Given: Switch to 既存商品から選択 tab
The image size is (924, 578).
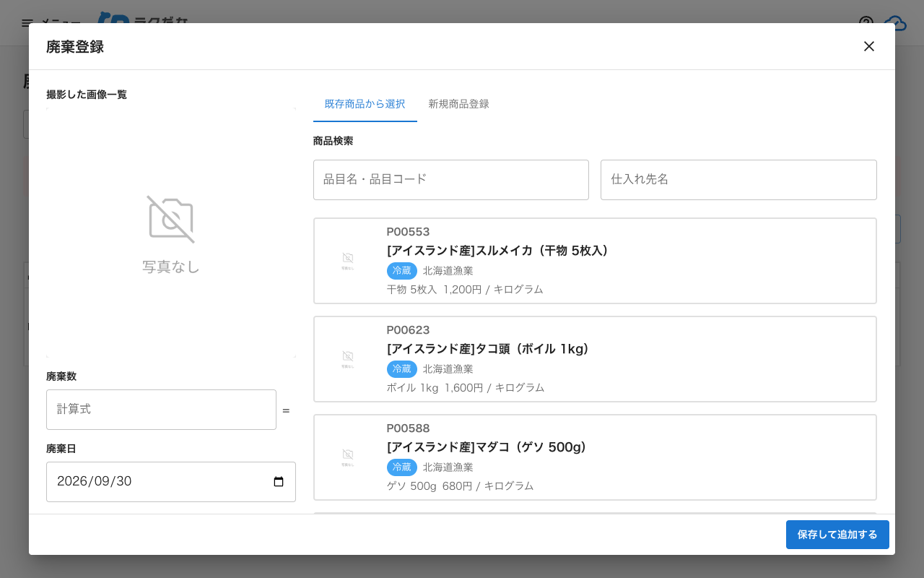Looking at the screenshot, I should (x=365, y=104).
